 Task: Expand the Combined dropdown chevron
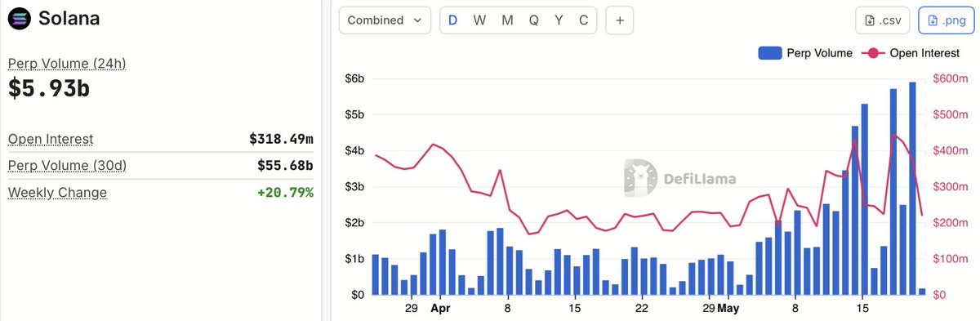pos(418,20)
